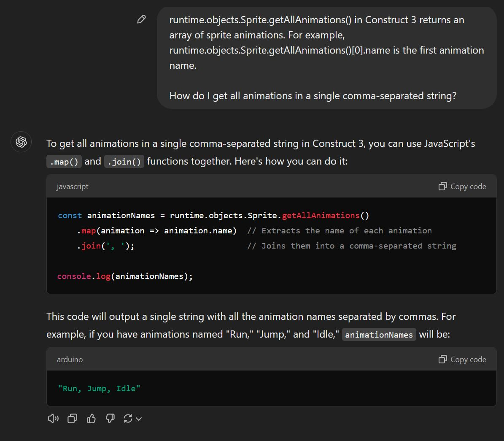Click the regenerate response icon
This screenshot has height=441, width=504.
tap(128, 419)
